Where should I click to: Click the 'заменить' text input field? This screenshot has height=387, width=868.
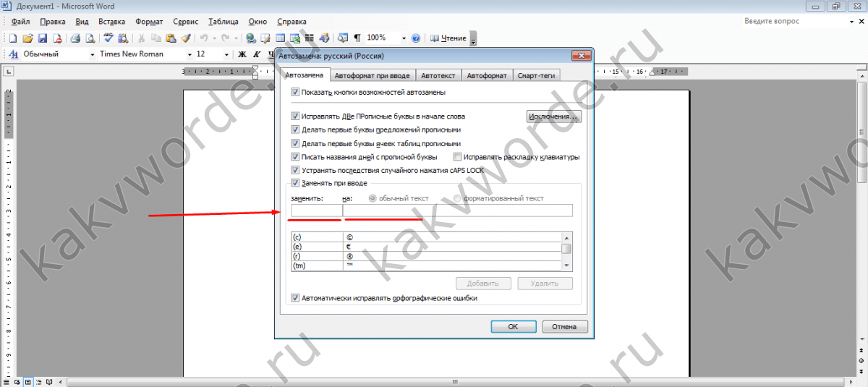pyautogui.click(x=316, y=210)
